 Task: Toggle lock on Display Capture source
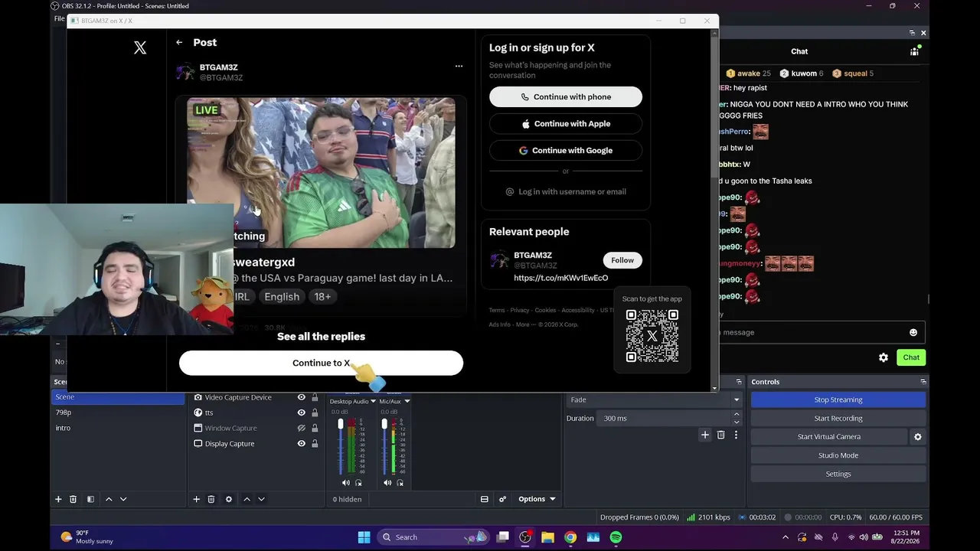(315, 443)
